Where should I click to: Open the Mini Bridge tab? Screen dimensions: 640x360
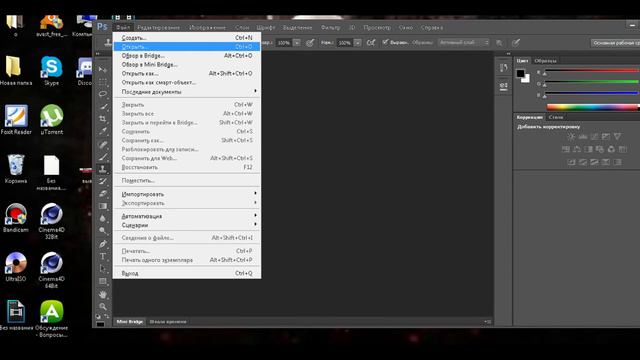pos(129,322)
